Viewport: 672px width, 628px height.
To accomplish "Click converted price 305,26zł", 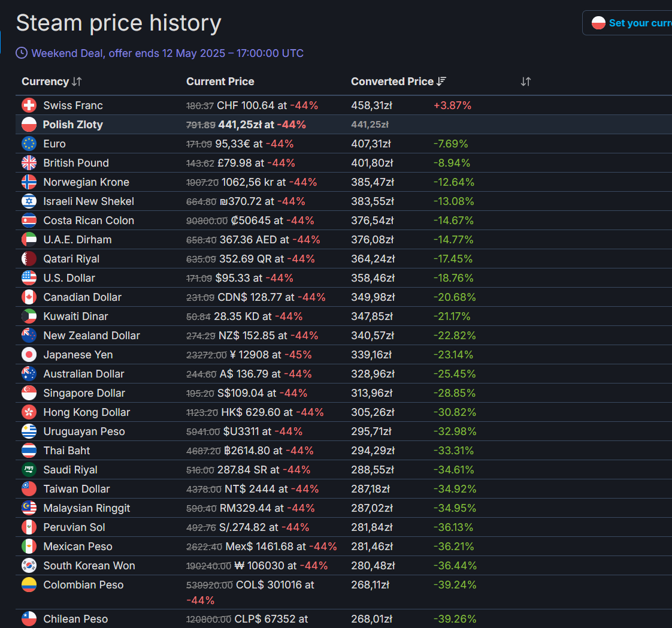I will coord(373,412).
